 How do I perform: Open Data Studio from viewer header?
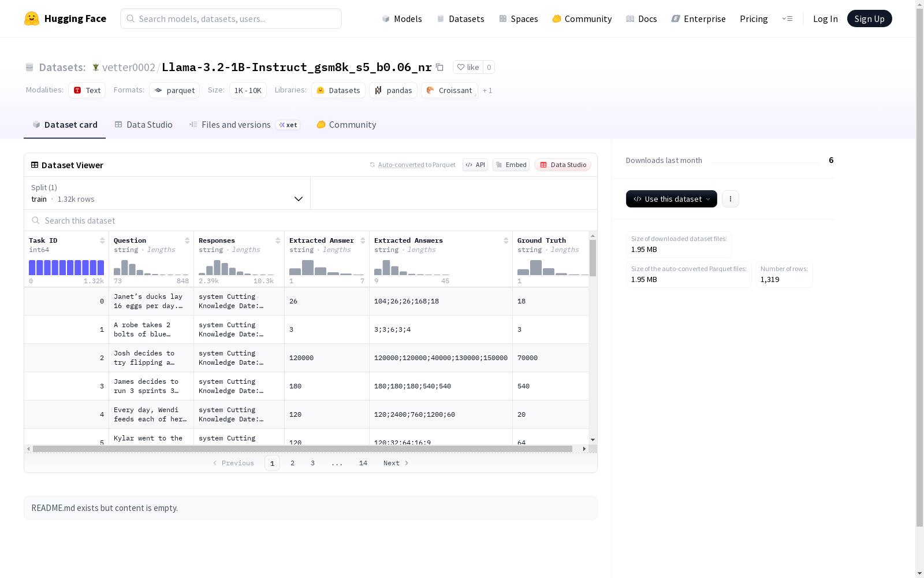click(x=562, y=165)
